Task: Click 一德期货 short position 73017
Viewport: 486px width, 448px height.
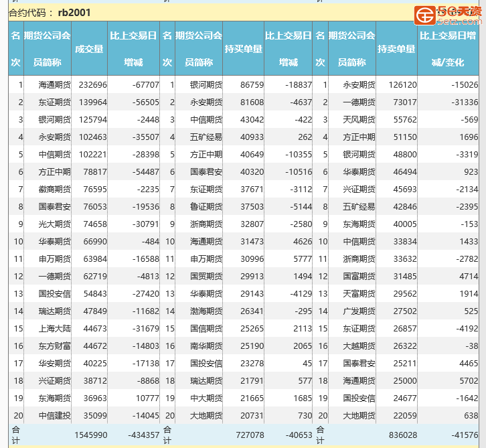Action: 405,102
